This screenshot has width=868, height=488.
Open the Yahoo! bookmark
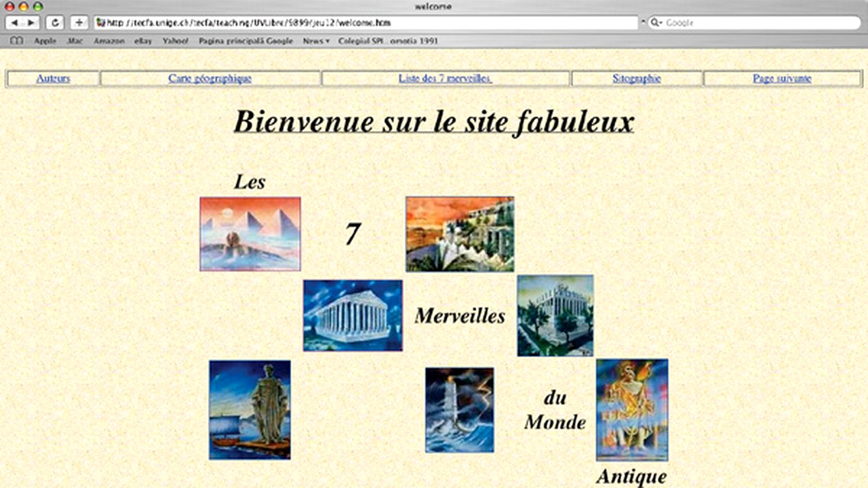(175, 41)
